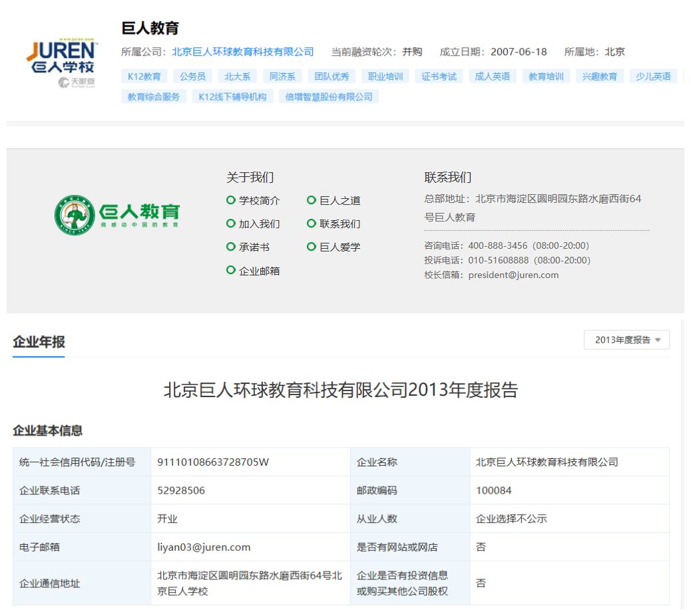Open 北京巨人环球教育科技有限公司 company link
This screenshot has width=691, height=616.
(243, 52)
